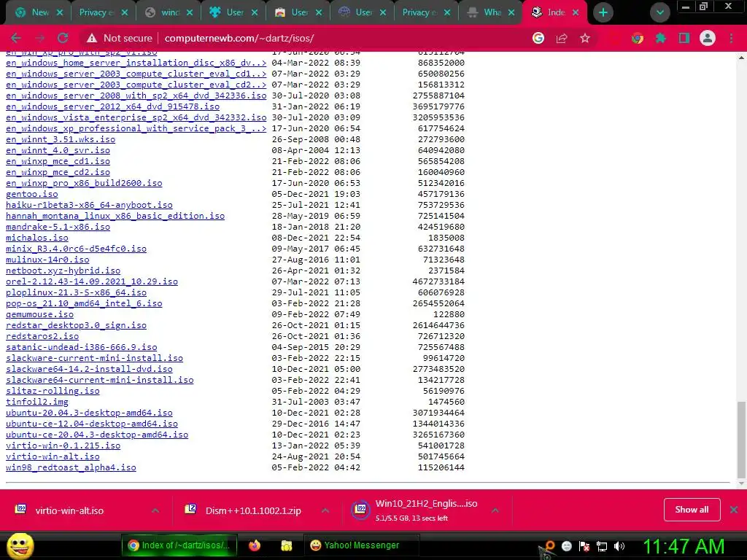Switch to the first Privacy tab

(96, 12)
